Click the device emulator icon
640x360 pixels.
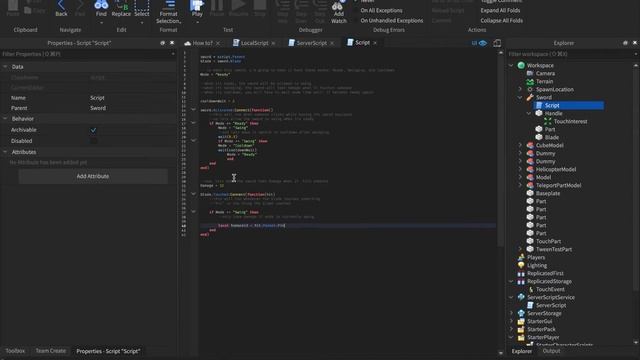pos(497,43)
